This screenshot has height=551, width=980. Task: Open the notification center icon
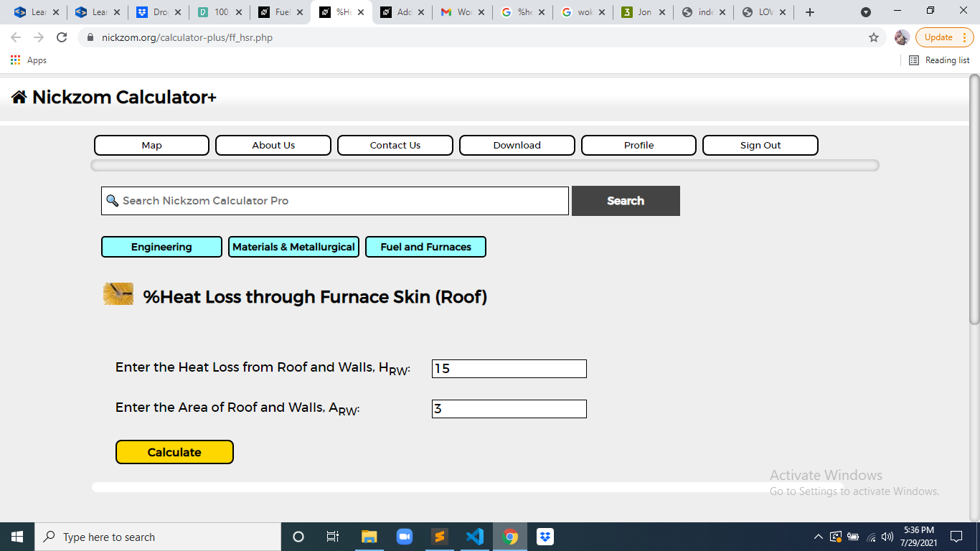956,537
